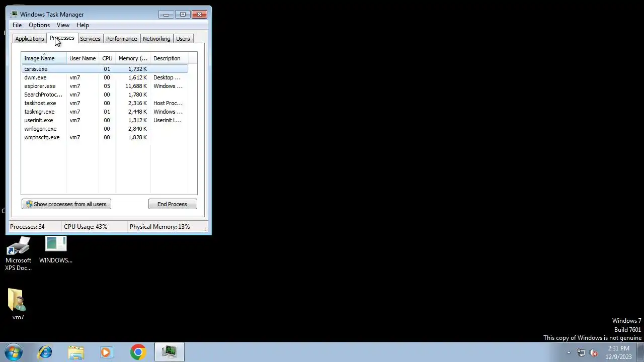Select the csrss.exe process row

(x=105, y=69)
